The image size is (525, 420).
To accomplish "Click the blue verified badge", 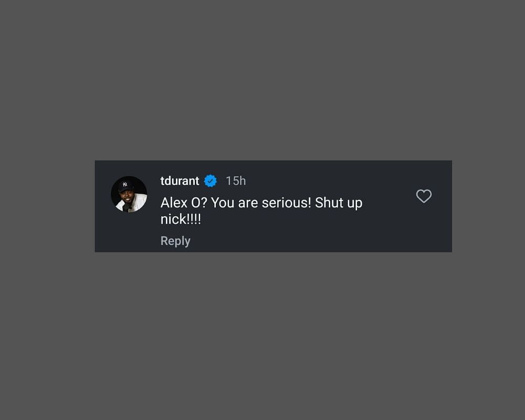I will pos(211,181).
